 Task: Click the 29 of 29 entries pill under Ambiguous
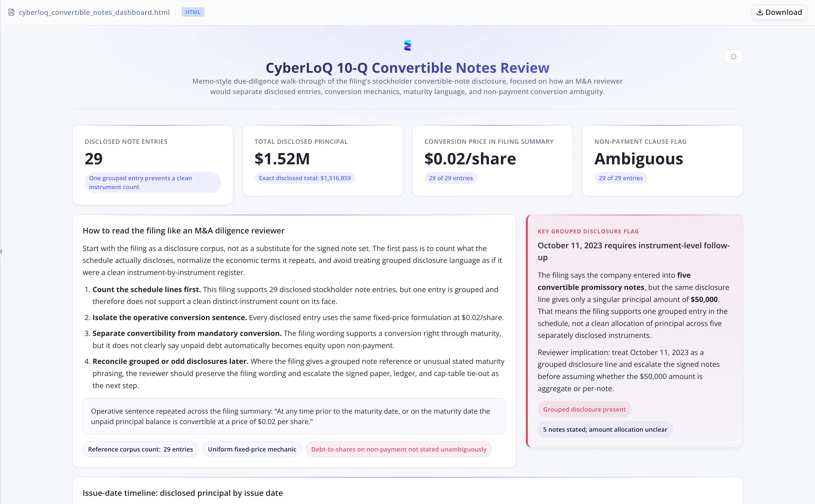[621, 178]
